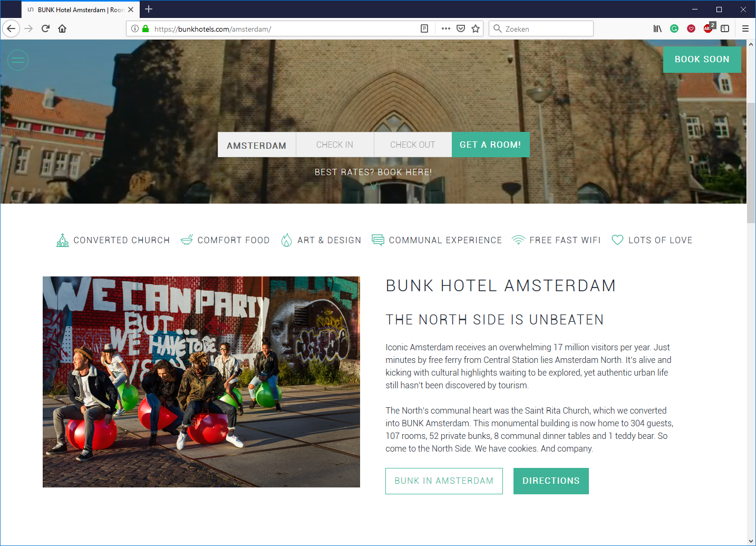Image resolution: width=756 pixels, height=546 pixels.
Task: Click the church icon beside Converted Church
Action: click(x=63, y=240)
